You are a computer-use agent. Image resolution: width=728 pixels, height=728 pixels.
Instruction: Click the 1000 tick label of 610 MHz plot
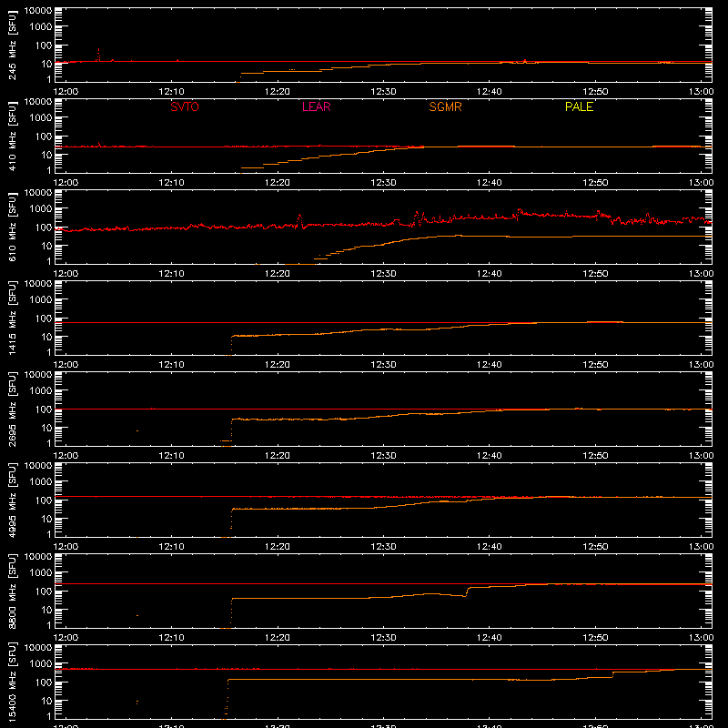point(41,209)
